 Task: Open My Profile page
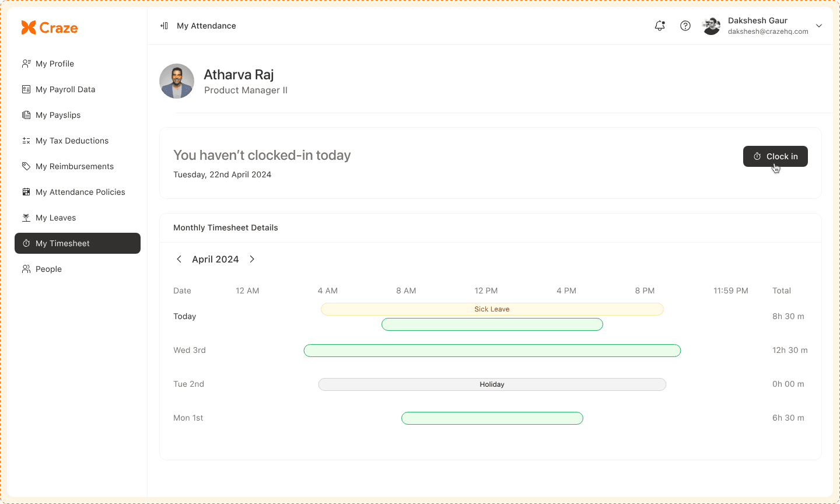coord(78,64)
